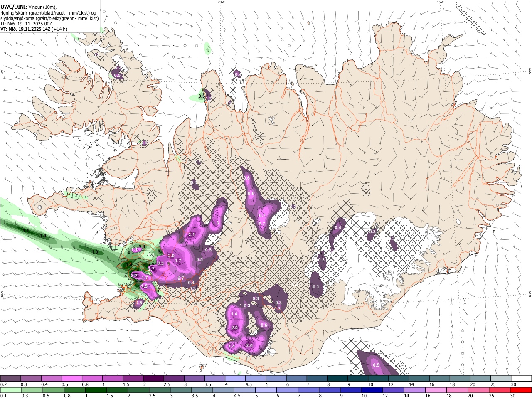Click the 64N latitude label on right edge

[530, 293]
